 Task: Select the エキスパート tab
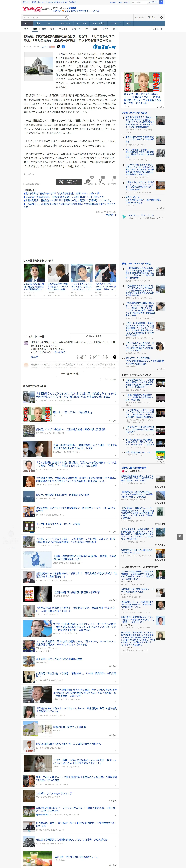coord(64,24)
